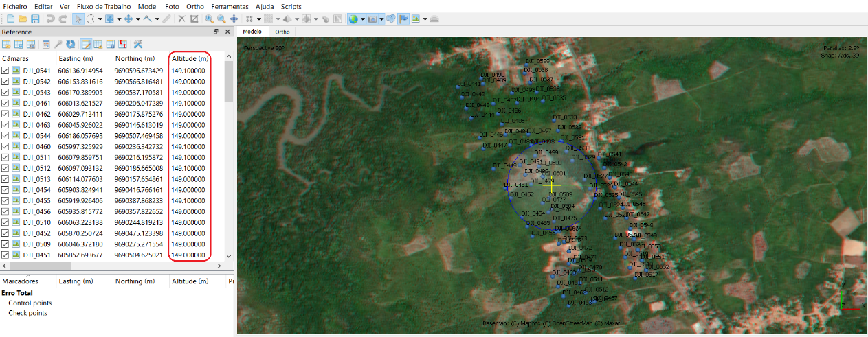Viewport: 868px width, 337px height.
Task: Open a project with the folder icon
Action: [22, 19]
